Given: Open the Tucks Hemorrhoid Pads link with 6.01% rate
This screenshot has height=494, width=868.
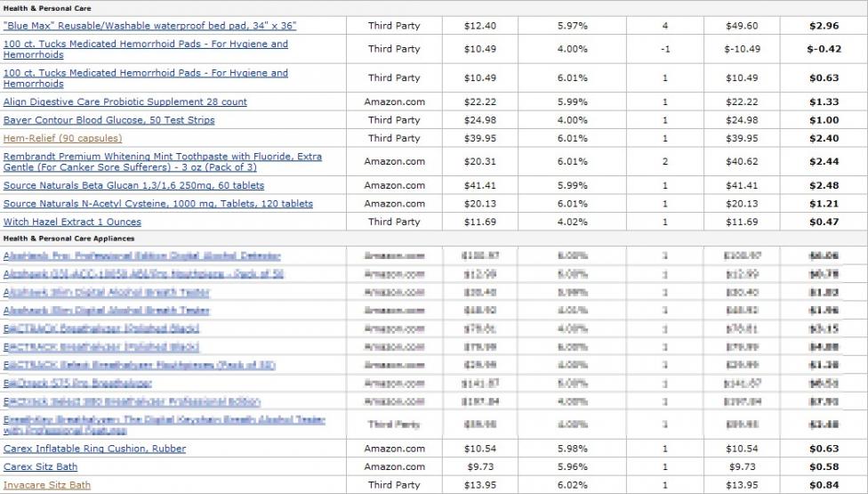Looking at the screenshot, I should click(x=146, y=78).
